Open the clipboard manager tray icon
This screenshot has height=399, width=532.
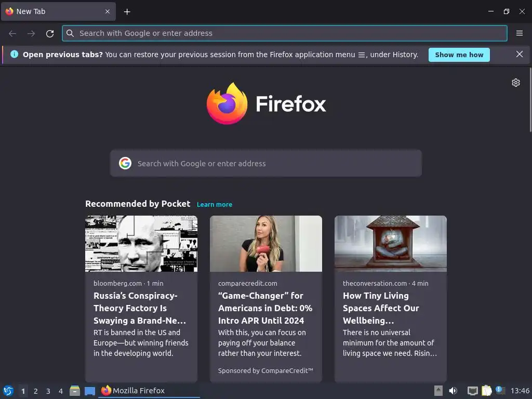pos(486,391)
